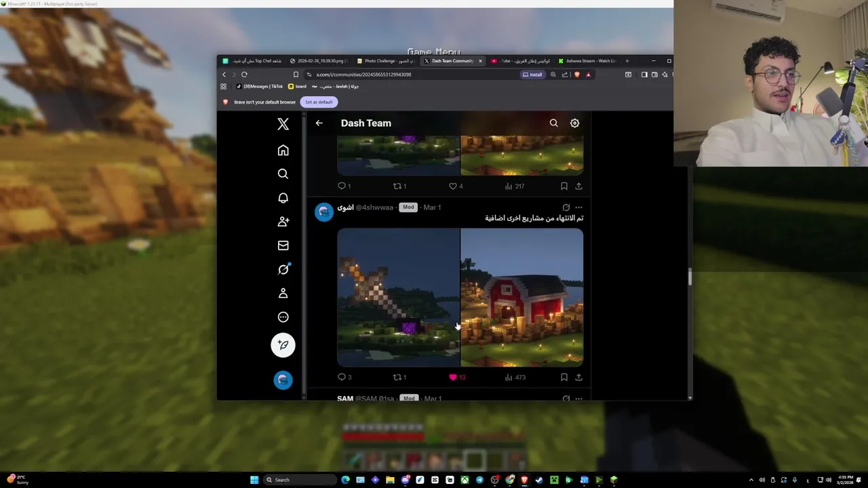Click the page vertical scrollbar thumb
The height and width of the screenshot is (488, 868).
(x=690, y=277)
